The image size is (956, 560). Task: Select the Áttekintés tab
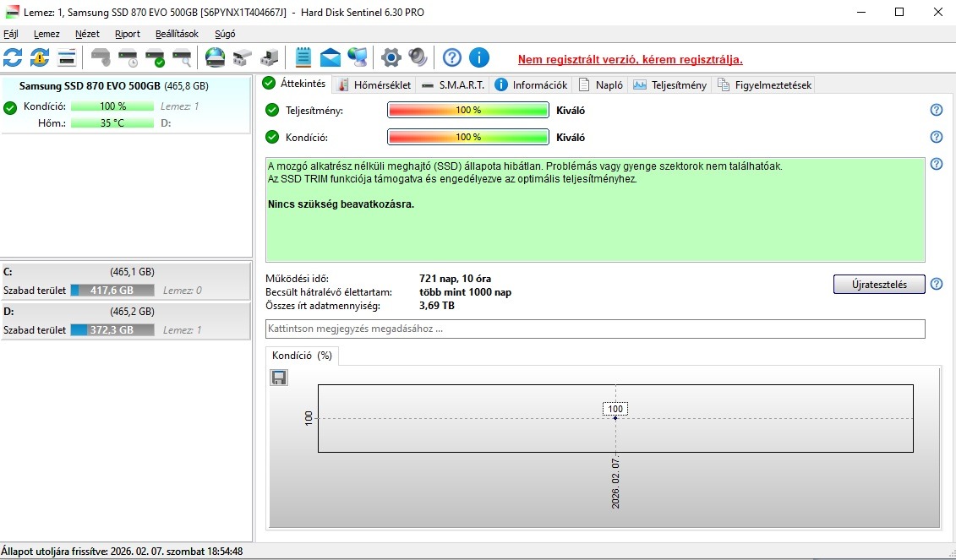click(x=296, y=84)
